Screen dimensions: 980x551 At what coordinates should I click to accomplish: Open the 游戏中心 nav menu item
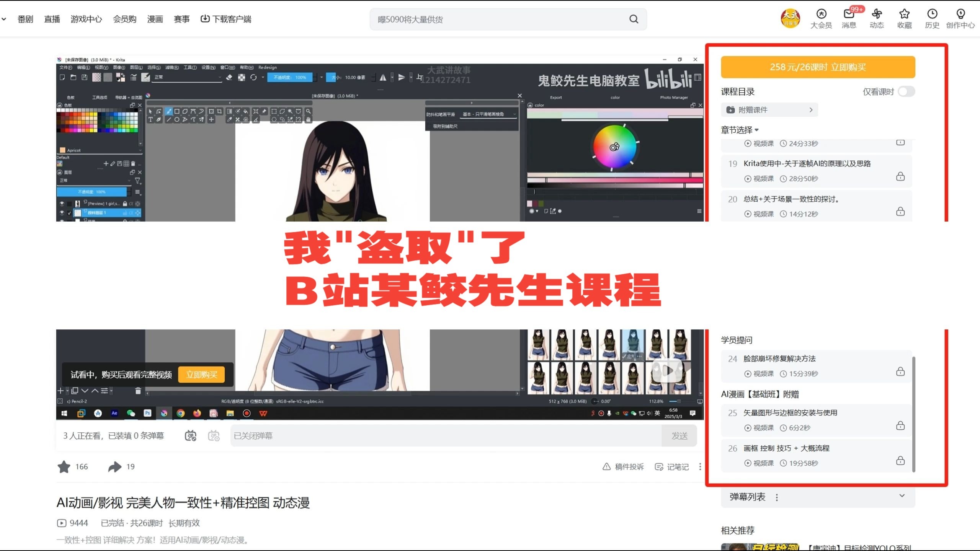(86, 19)
